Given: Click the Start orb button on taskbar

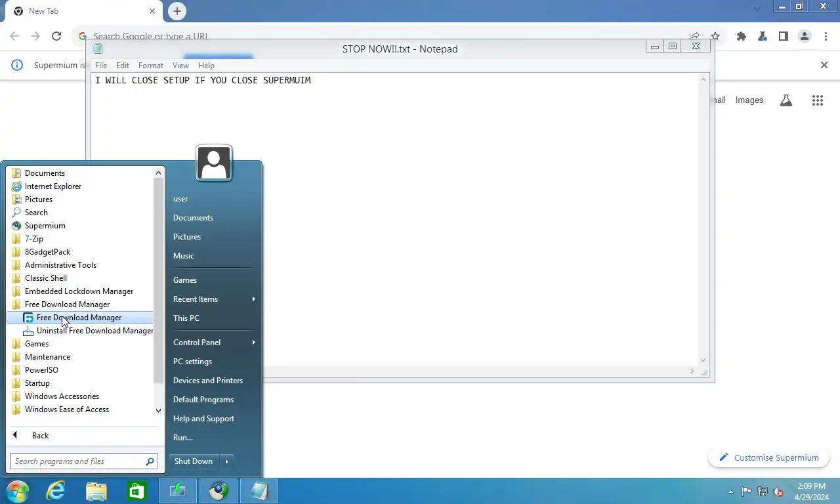Looking at the screenshot, I should coord(17,491).
